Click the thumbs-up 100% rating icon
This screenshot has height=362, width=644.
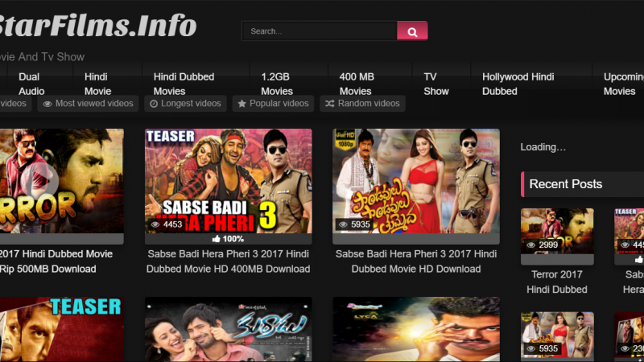[216, 239]
